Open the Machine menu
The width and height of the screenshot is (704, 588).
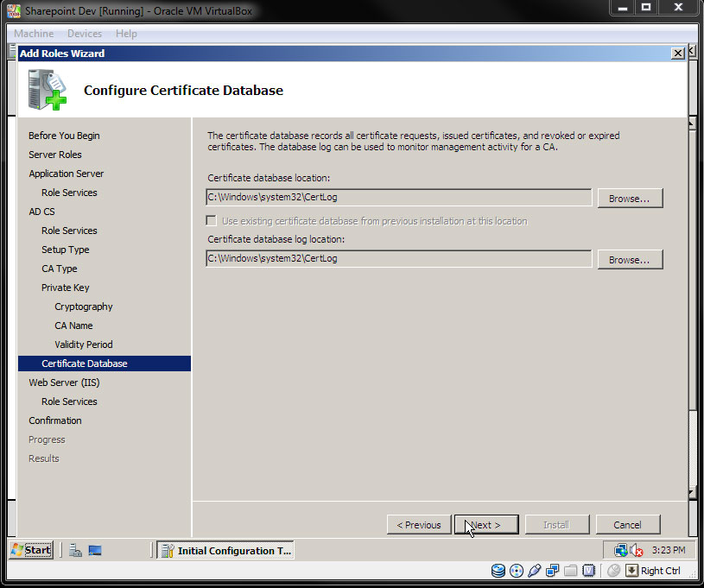34,34
